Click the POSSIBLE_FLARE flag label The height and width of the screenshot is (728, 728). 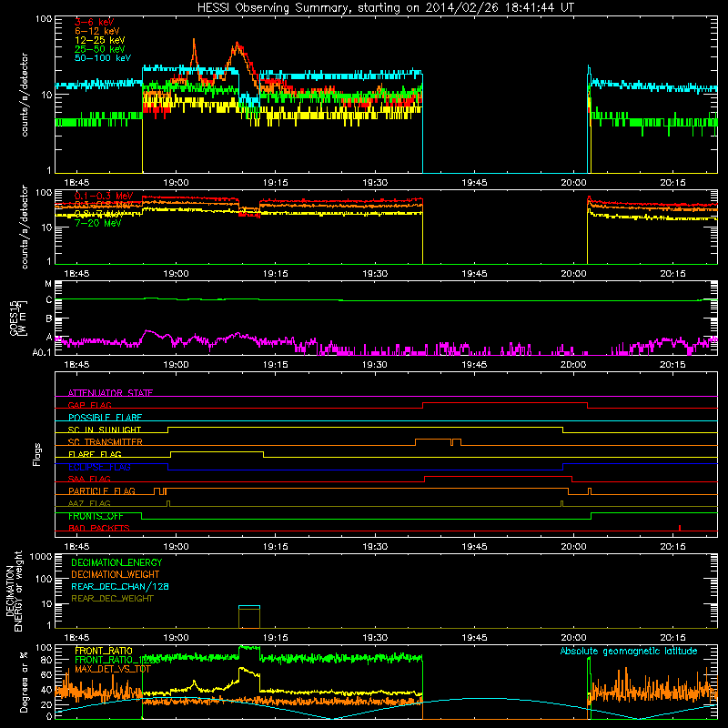point(105,418)
